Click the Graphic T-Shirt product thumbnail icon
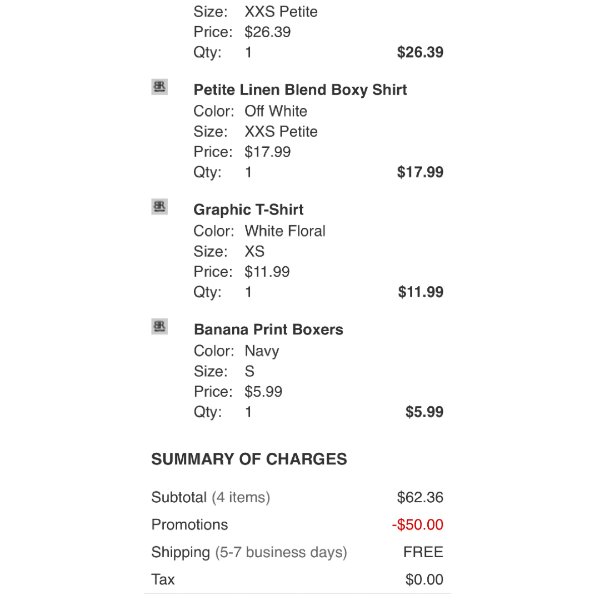 pyautogui.click(x=160, y=207)
